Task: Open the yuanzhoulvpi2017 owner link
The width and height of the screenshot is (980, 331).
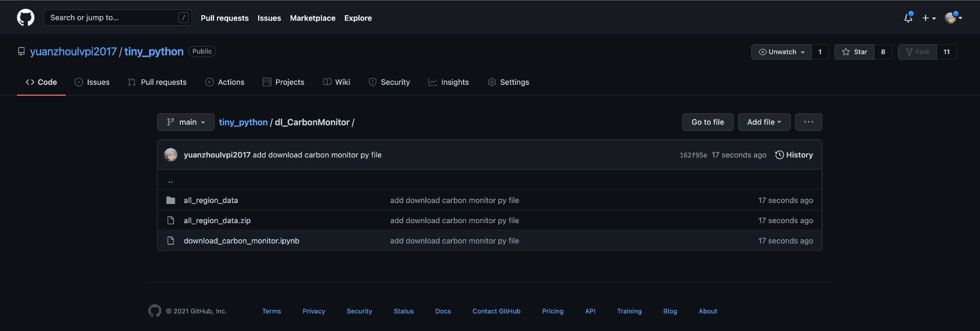Action: 73,51
